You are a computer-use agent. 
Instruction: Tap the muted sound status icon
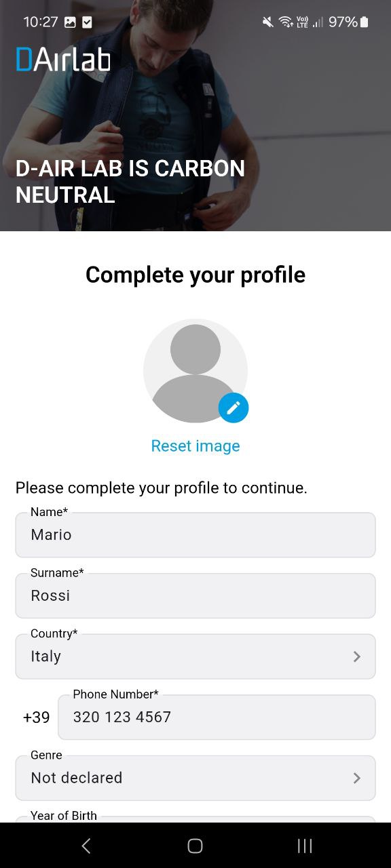[x=267, y=22]
